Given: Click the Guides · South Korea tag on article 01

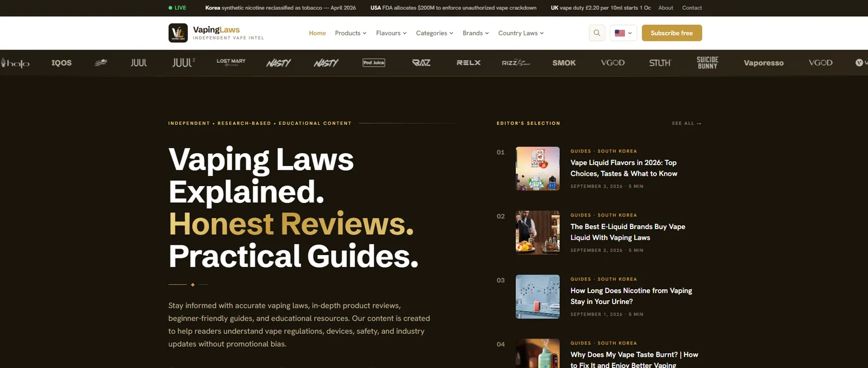Looking at the screenshot, I should [x=604, y=151].
